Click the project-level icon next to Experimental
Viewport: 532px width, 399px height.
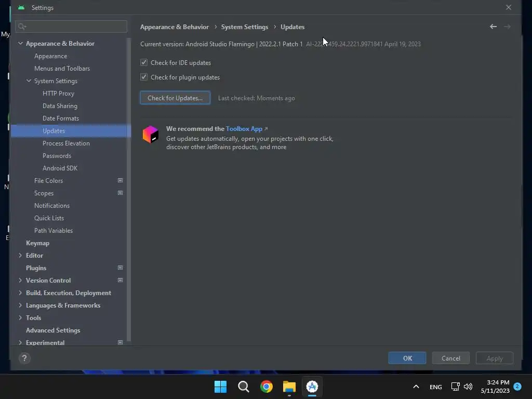click(120, 343)
